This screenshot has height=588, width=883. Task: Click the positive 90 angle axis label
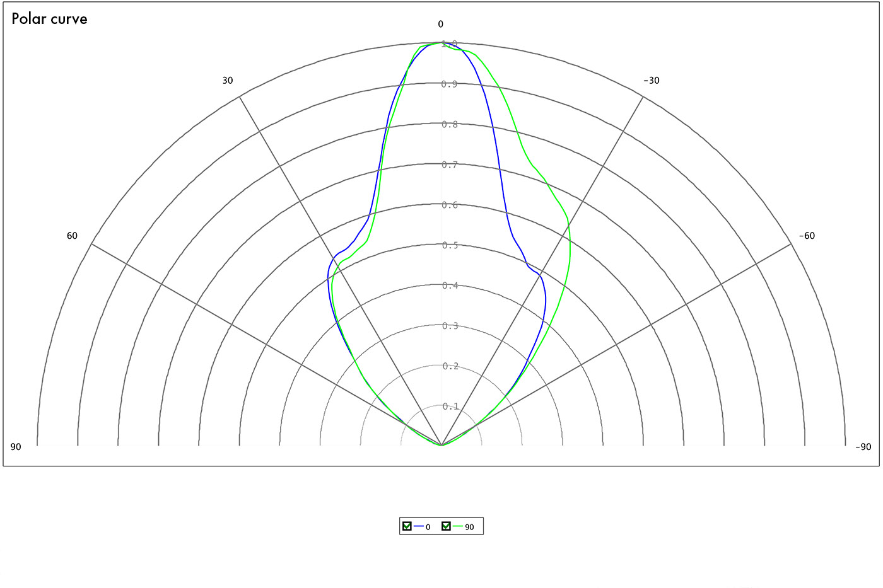click(x=16, y=447)
